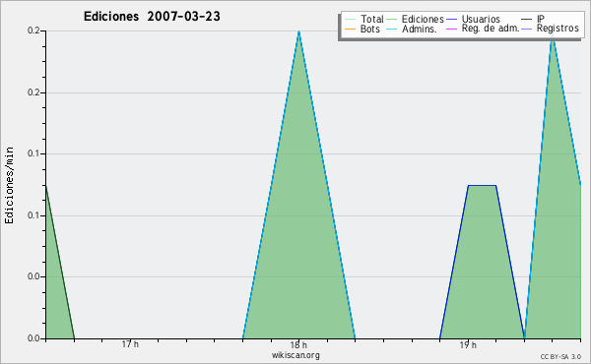Click the CC BY-SA 3.0 license text
This screenshot has width=591, height=364.
tap(560, 356)
